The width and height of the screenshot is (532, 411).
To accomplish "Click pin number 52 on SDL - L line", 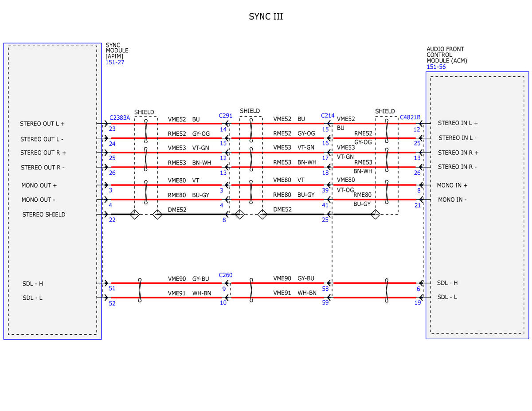I will 112,303.
